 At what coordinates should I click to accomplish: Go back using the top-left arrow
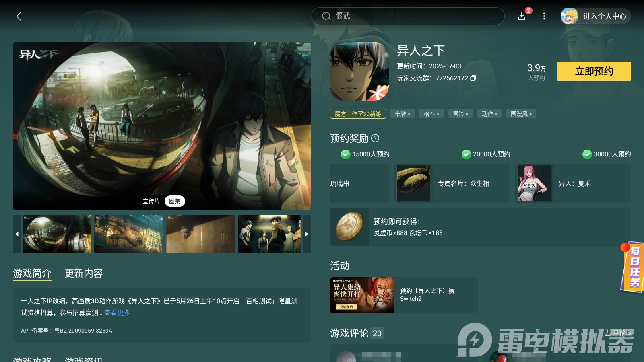[x=19, y=16]
